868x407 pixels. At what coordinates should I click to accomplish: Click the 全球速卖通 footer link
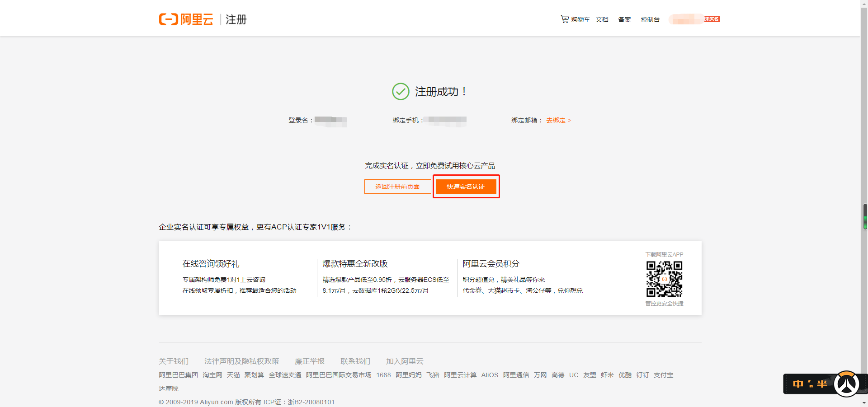[285, 375]
